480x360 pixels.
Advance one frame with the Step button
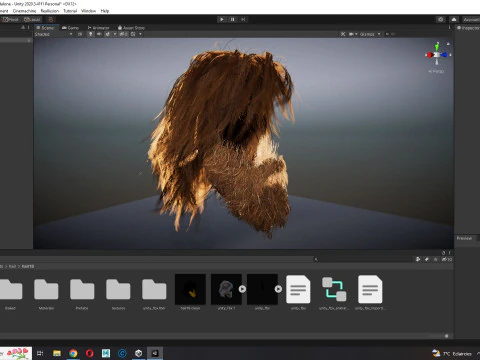coord(243,19)
